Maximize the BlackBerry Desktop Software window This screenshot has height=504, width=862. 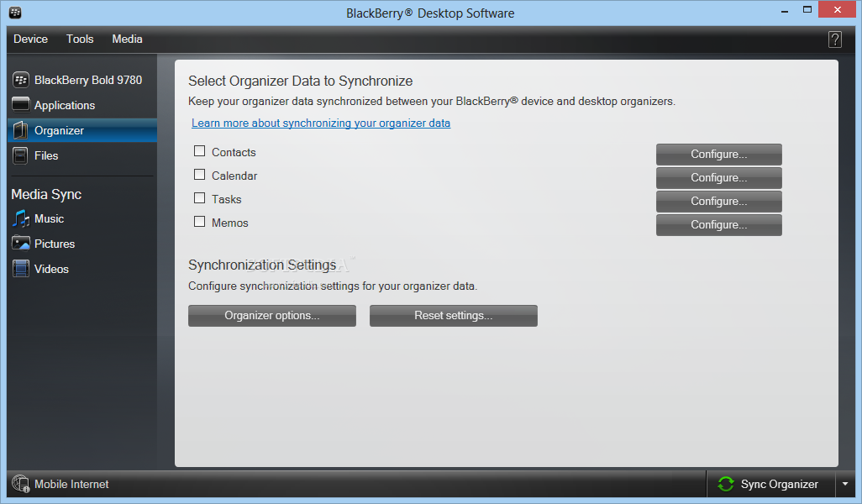click(x=807, y=10)
